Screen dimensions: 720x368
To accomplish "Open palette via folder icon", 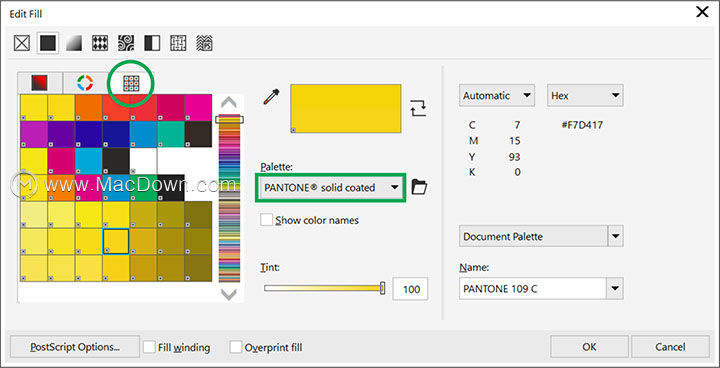I will pyautogui.click(x=419, y=187).
